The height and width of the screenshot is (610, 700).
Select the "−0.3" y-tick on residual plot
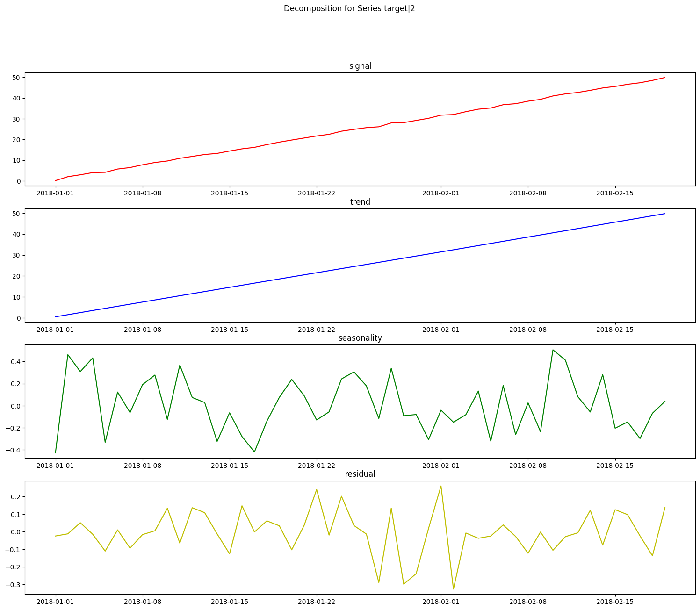12,585
